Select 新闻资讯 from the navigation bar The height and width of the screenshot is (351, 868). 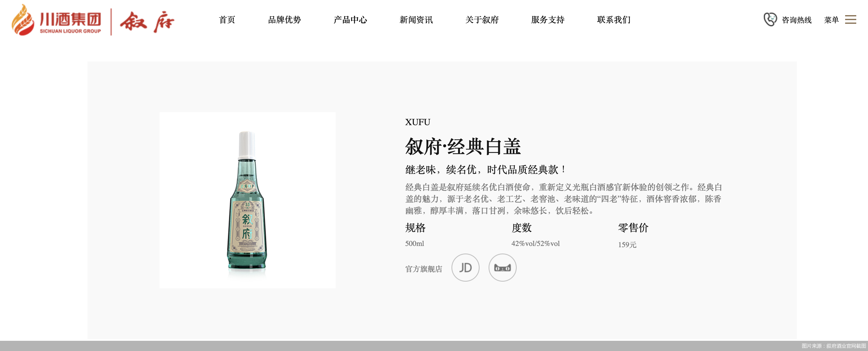(x=416, y=20)
